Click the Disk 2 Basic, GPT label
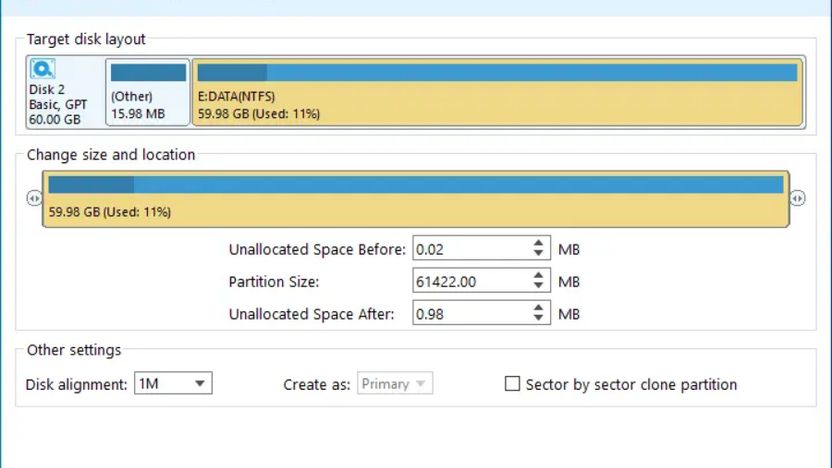 (58, 105)
